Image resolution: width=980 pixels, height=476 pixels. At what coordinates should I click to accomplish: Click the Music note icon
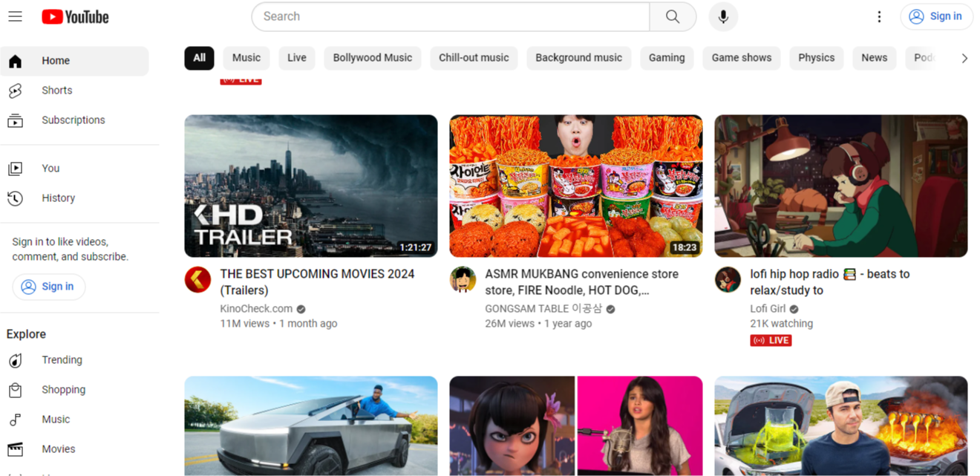[16, 420]
